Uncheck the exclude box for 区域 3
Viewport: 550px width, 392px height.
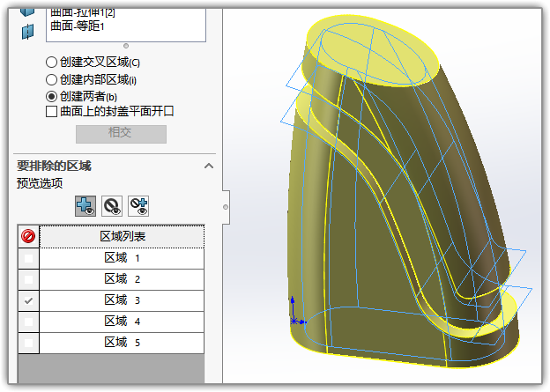pyautogui.click(x=28, y=300)
